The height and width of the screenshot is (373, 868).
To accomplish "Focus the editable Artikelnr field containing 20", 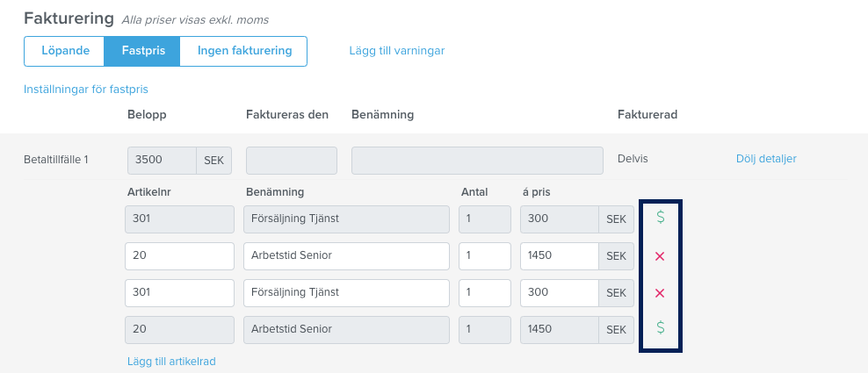I will [180, 256].
